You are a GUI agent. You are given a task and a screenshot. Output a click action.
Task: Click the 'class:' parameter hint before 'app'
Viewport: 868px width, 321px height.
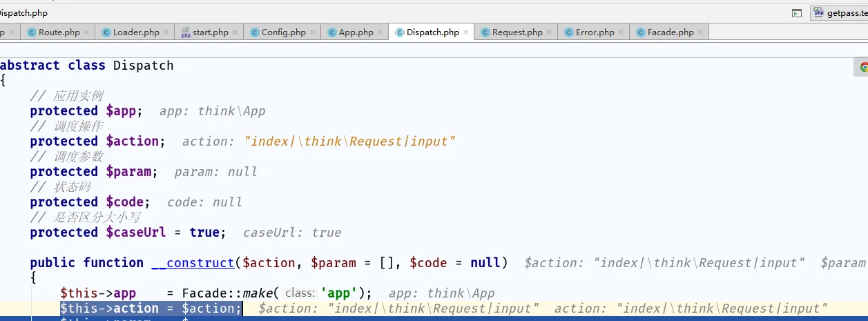300,293
